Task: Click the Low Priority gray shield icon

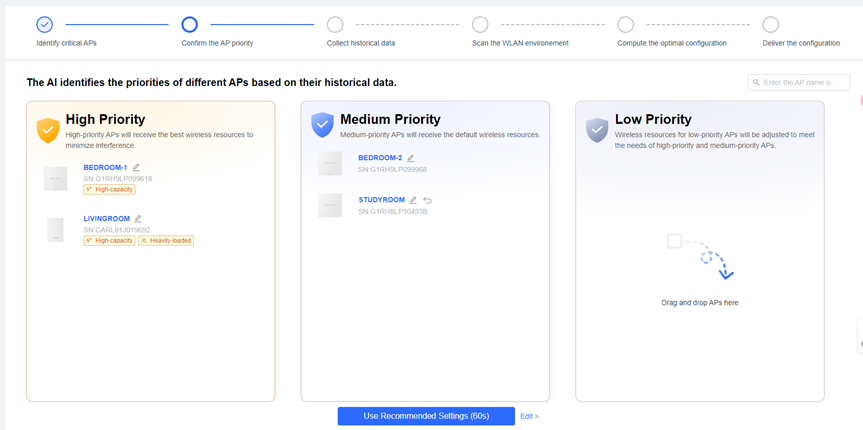Action: click(x=597, y=130)
